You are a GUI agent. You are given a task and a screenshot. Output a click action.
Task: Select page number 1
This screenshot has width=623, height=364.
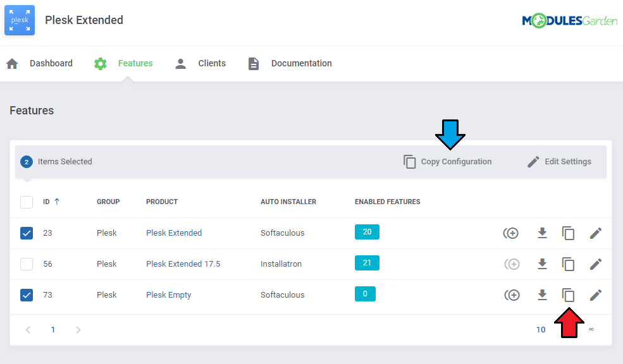tap(53, 330)
